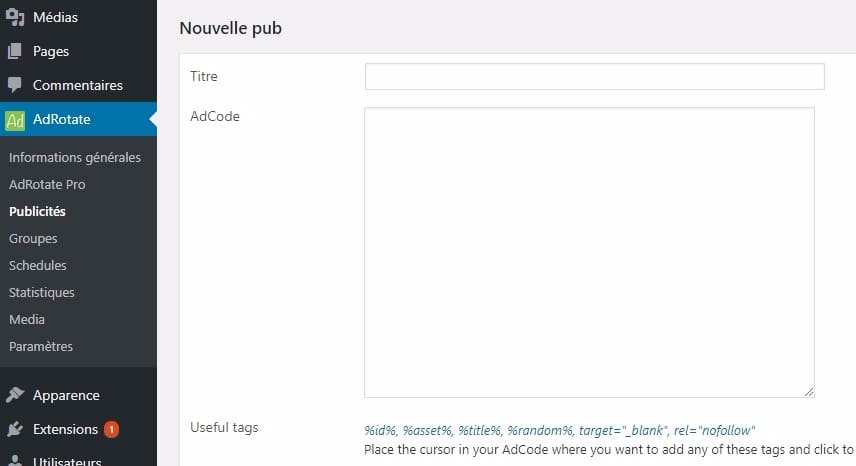Click the Pages document icon
856x466 pixels.
[15, 51]
